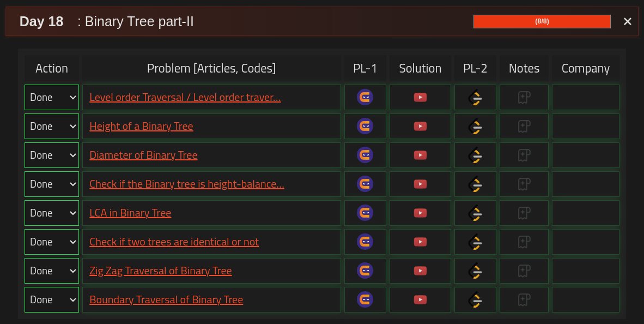
Task: Open Level order Traversal article link
Action: (185, 98)
